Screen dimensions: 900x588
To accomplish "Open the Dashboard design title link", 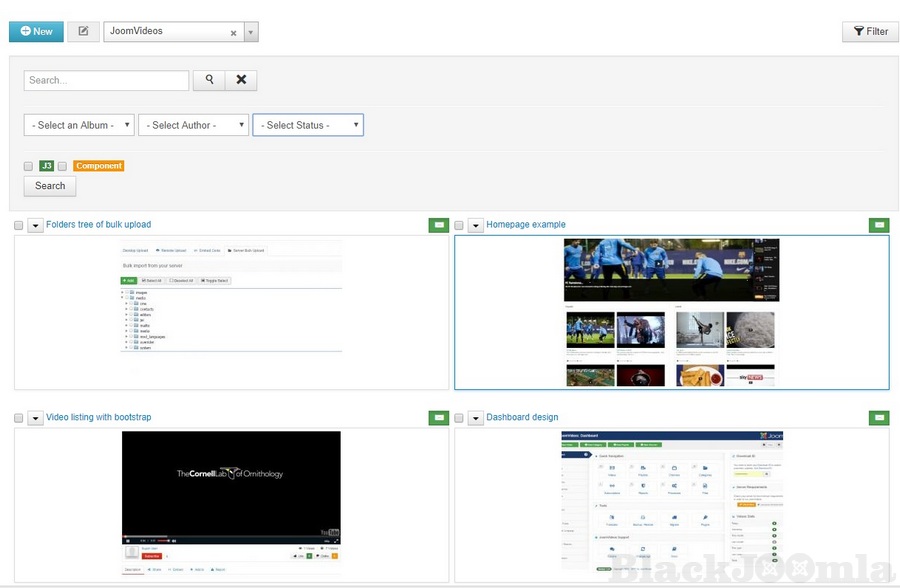I will click(x=522, y=417).
